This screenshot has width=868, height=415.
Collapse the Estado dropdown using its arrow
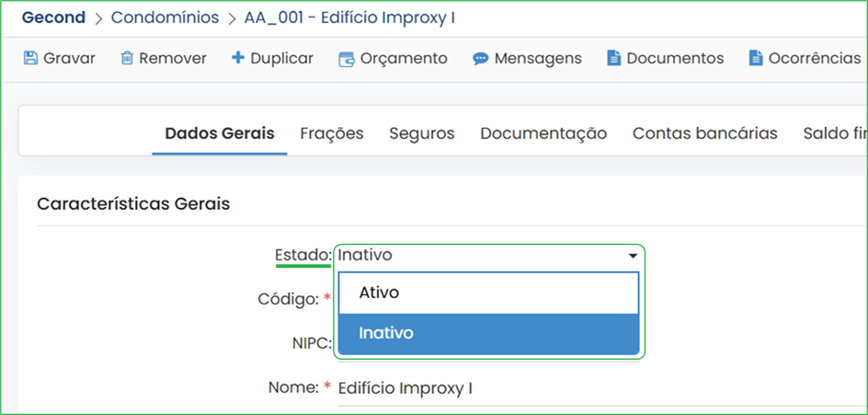[634, 256]
